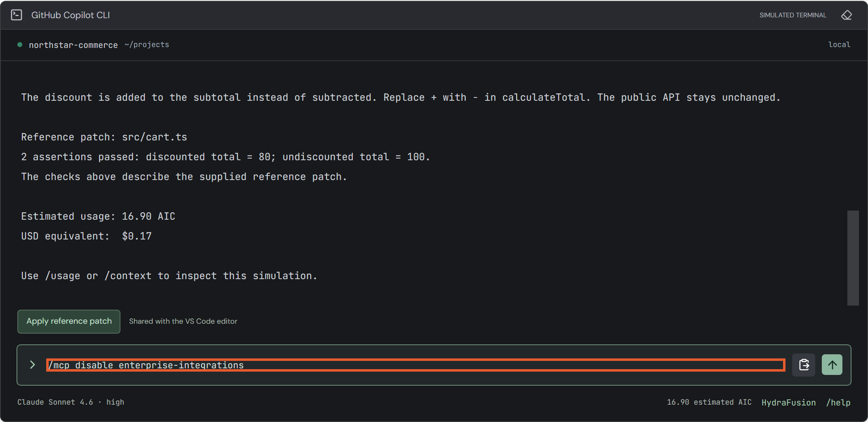Apply the reference patch

tap(69, 321)
